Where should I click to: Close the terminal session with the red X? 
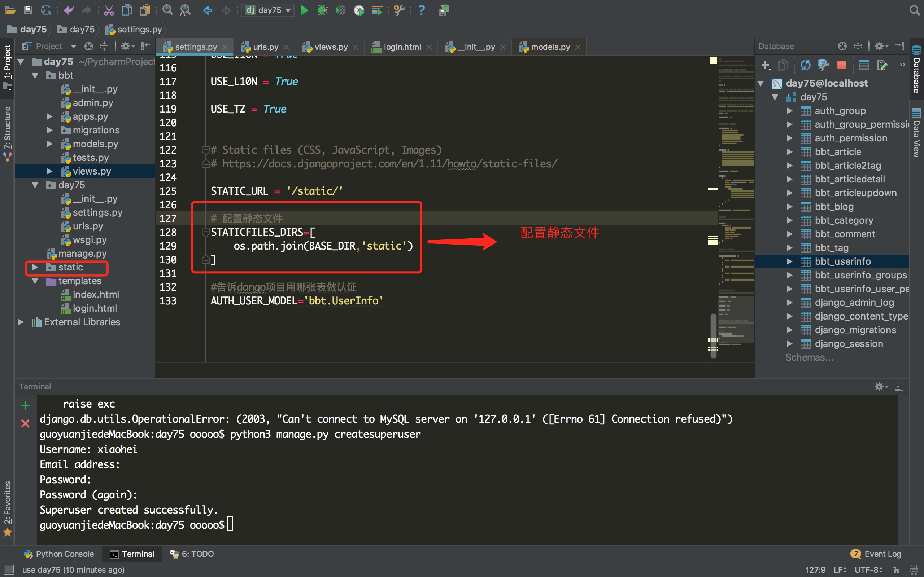click(x=25, y=423)
